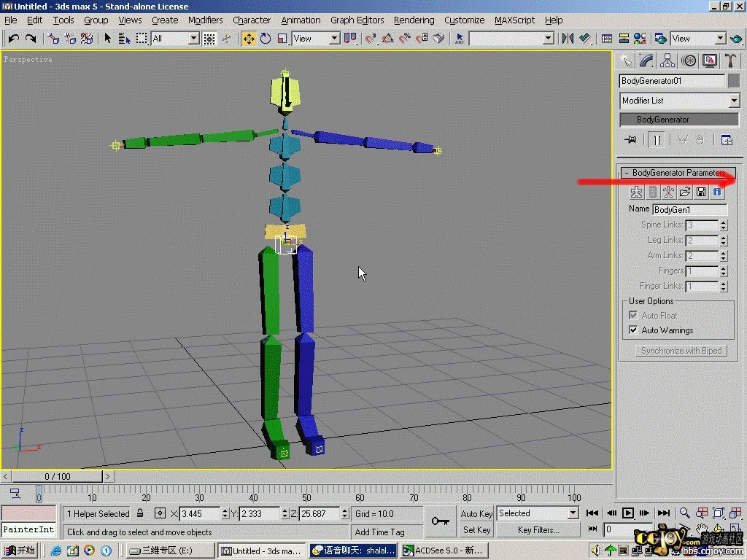
Task: Open the Material Editor
Action: pyautogui.click(x=640, y=39)
